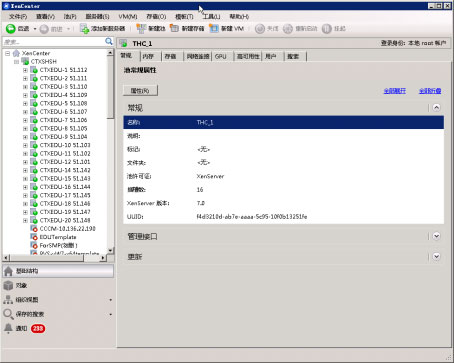Click the Expand all link
454x363 pixels.
395,91
